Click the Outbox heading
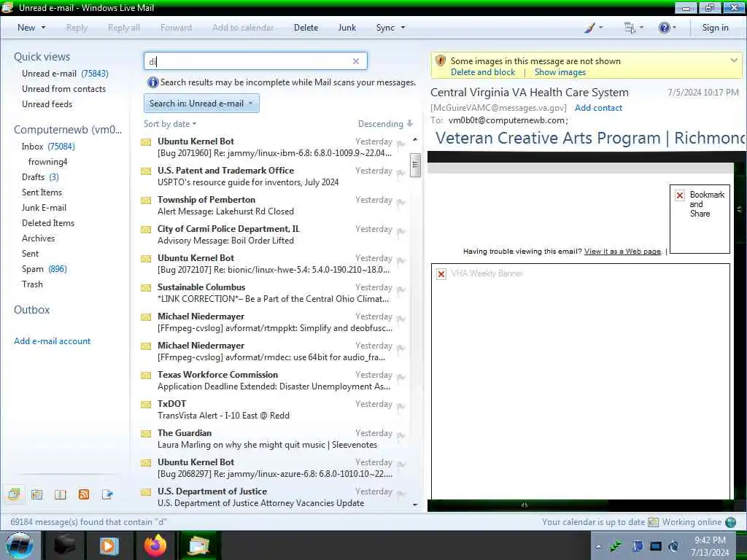The image size is (747, 560). (x=31, y=309)
